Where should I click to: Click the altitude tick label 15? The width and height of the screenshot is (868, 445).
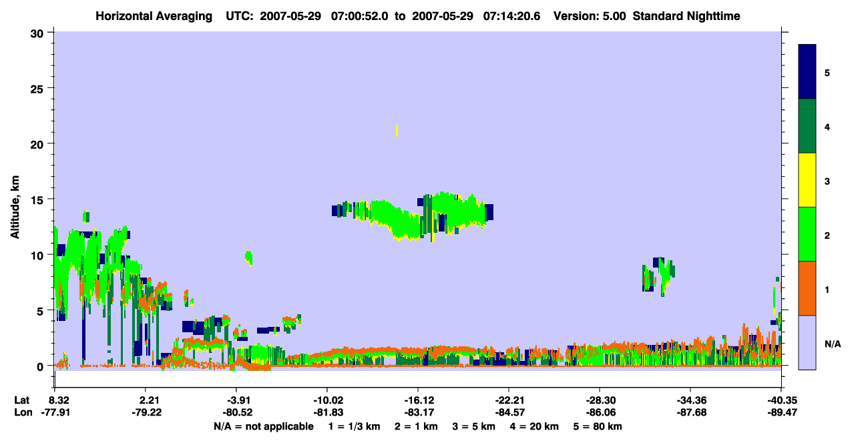39,199
